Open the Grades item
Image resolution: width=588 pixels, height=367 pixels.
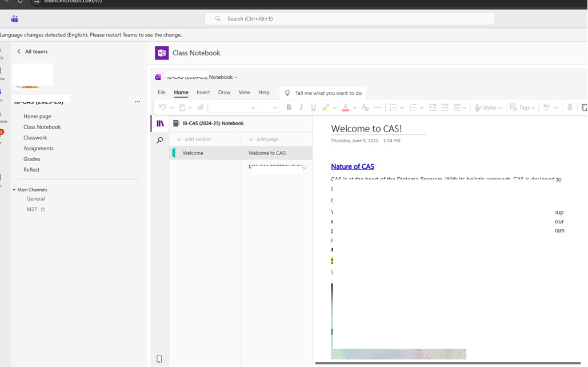[31, 159]
